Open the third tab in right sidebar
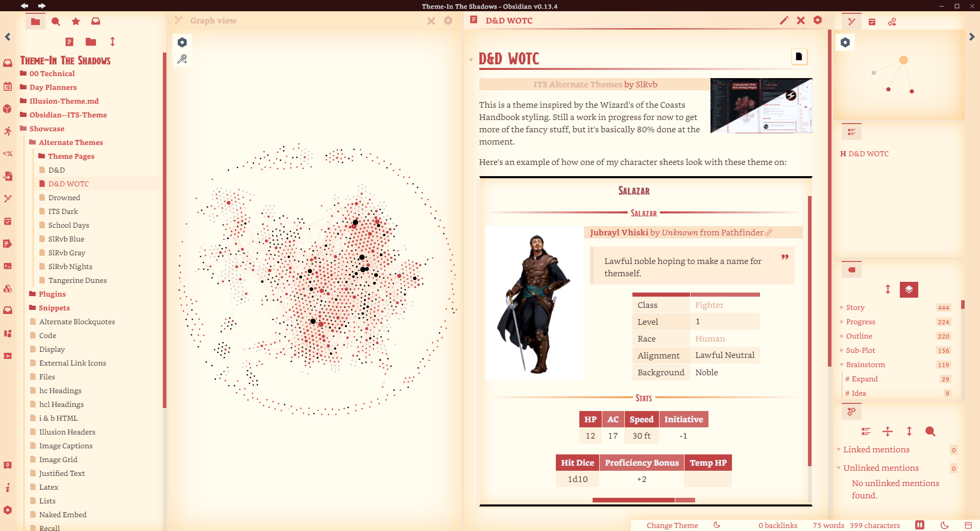This screenshot has width=980, height=531. (x=892, y=21)
